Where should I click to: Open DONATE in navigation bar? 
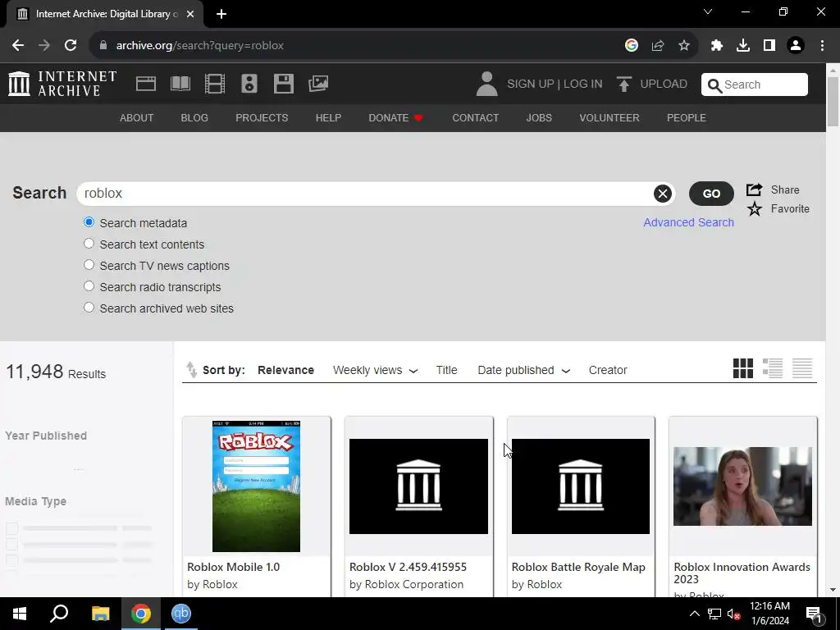396,118
